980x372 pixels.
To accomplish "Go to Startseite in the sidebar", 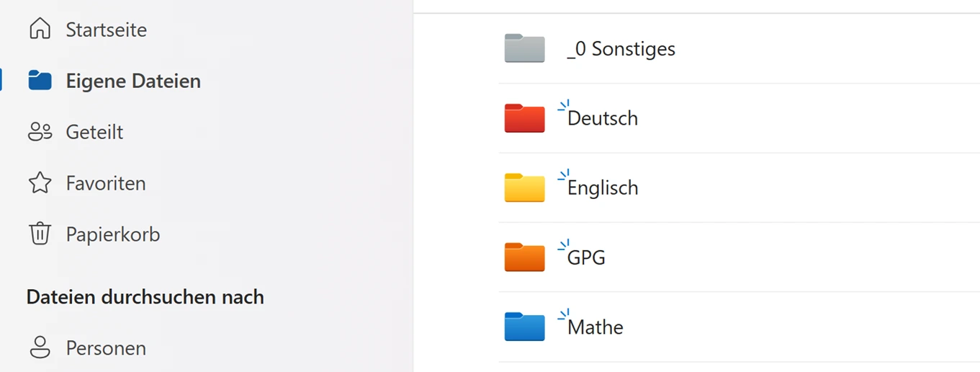I will pyautogui.click(x=106, y=30).
